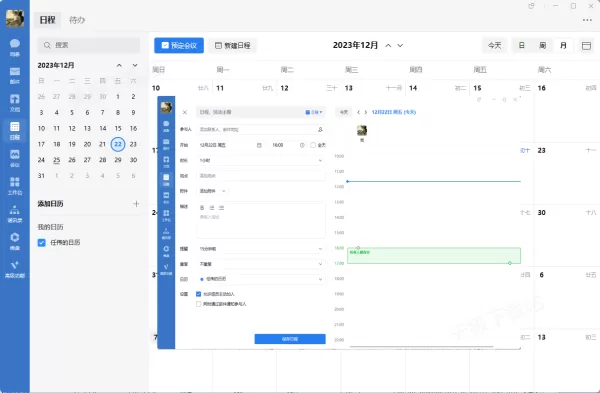Switch to the 日程 tab
Screen dimensions: 600x393
coord(47,20)
